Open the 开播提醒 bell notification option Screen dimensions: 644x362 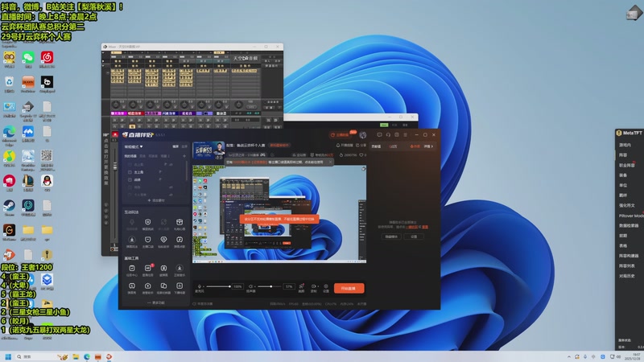(x=345, y=146)
